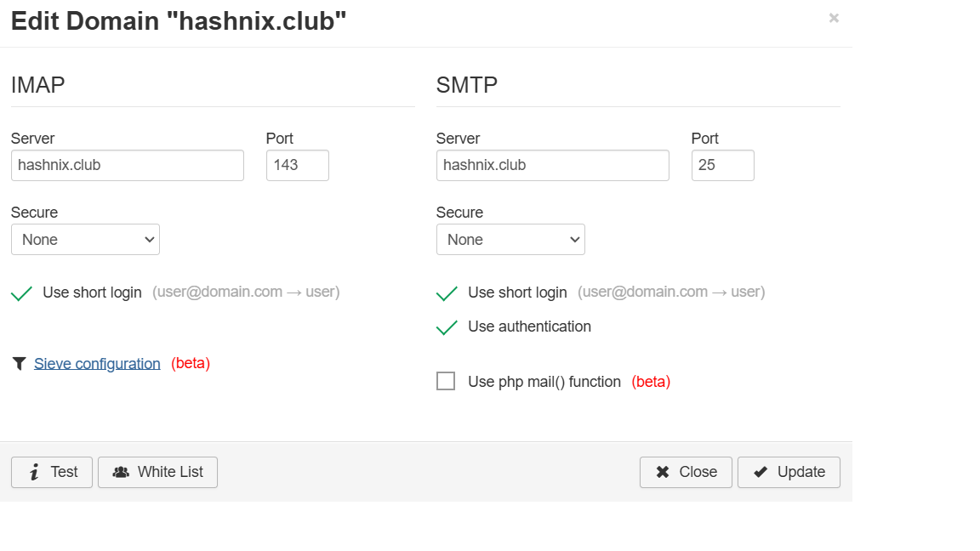Click the X icon on Close button
The width and height of the screenshot is (980, 551).
[663, 472]
